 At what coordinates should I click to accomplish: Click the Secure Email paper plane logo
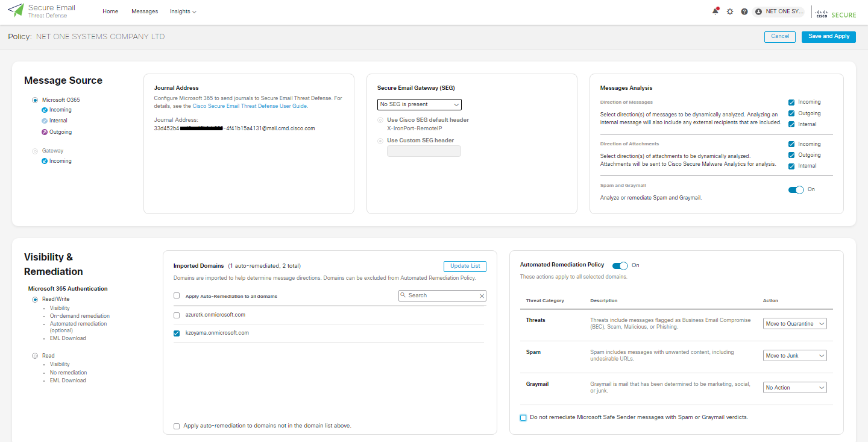click(16, 10)
